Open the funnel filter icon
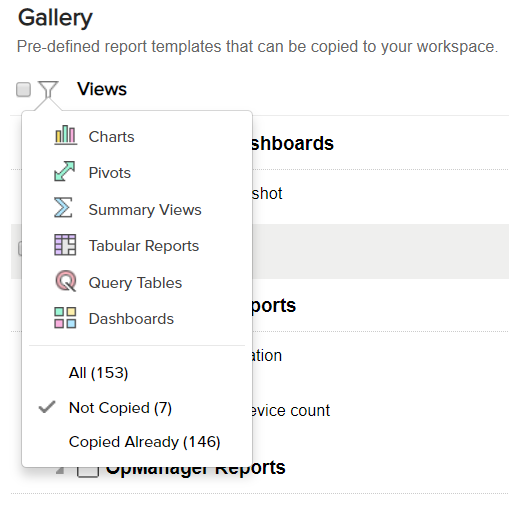509x507 pixels. point(48,89)
